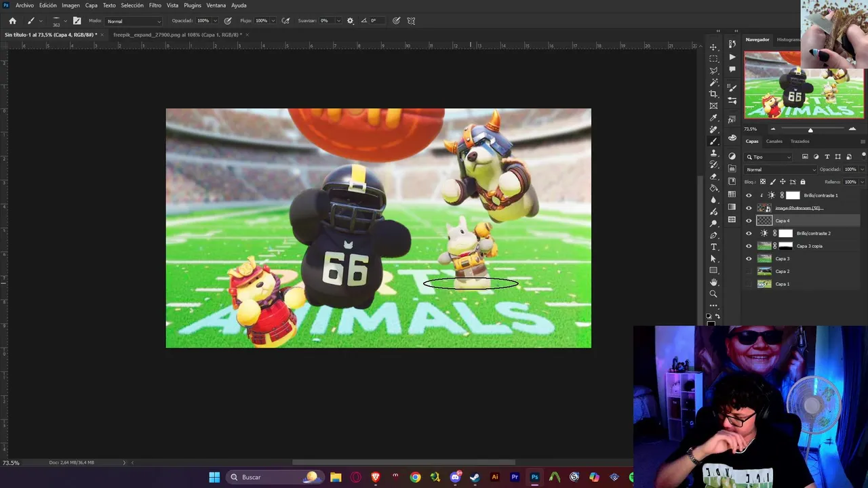Viewport: 868px width, 488px height.
Task: Toggle lock all padlock icon
Action: (x=803, y=182)
